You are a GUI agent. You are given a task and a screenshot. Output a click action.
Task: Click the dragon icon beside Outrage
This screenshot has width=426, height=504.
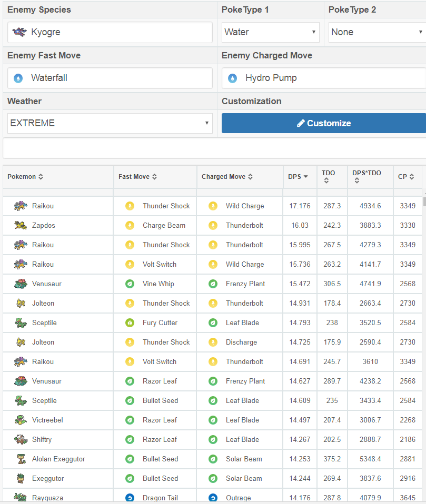[213, 498]
